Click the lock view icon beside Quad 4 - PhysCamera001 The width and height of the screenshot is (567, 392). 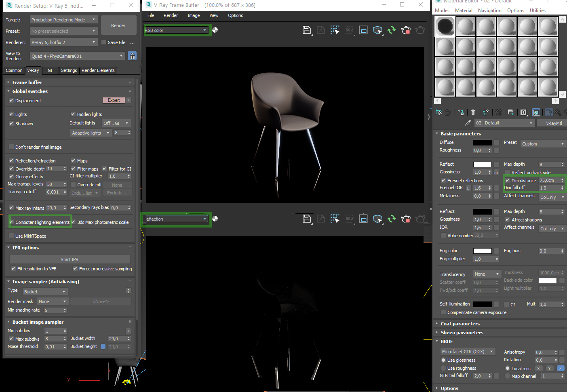coord(132,56)
